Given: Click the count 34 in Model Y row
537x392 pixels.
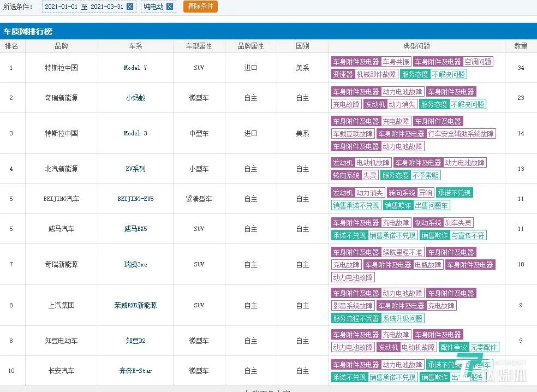Looking at the screenshot, I should (521, 68).
